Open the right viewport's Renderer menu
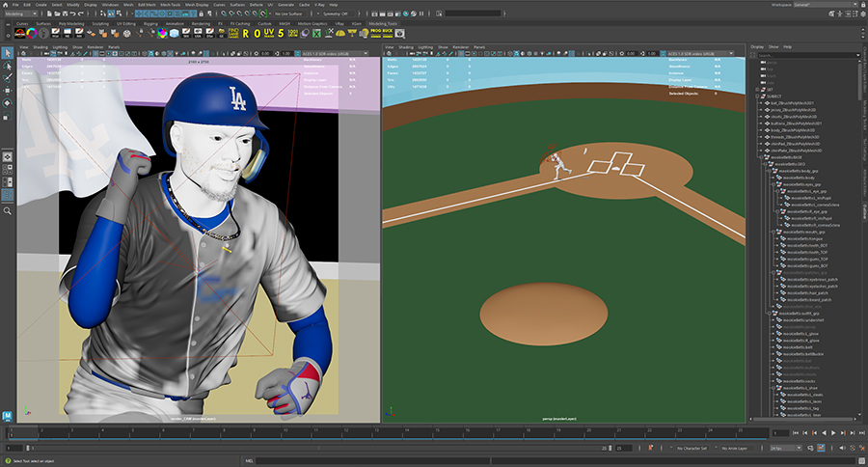This screenshot has height=467, width=868. click(x=461, y=47)
